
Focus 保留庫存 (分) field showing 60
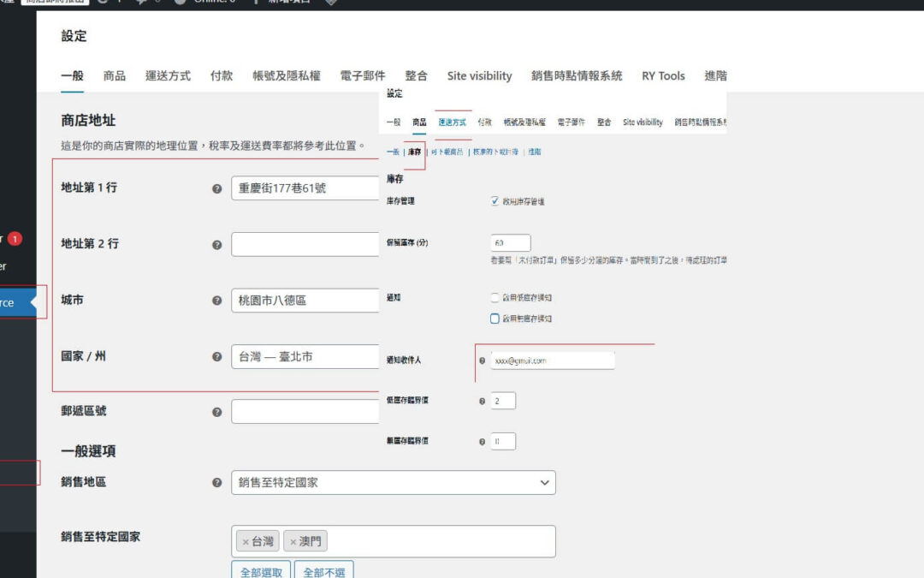pos(510,243)
